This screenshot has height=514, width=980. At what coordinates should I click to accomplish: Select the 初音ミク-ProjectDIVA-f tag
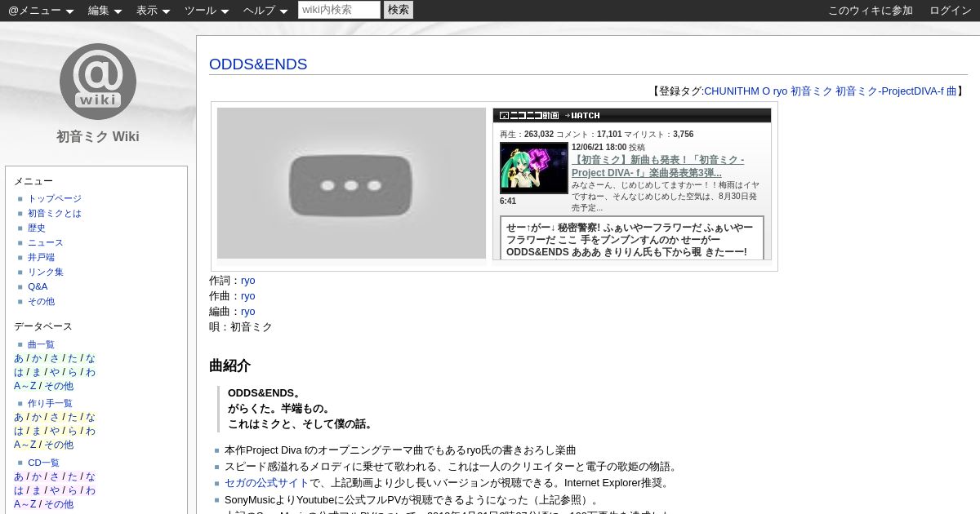click(889, 91)
